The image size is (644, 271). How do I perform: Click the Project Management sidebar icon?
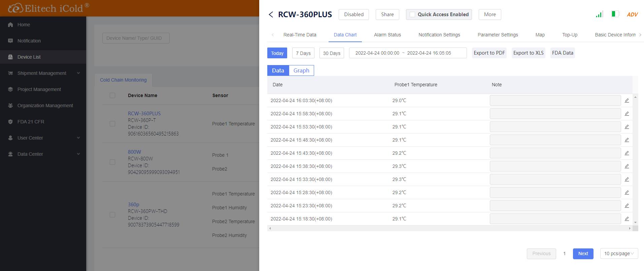click(x=10, y=89)
